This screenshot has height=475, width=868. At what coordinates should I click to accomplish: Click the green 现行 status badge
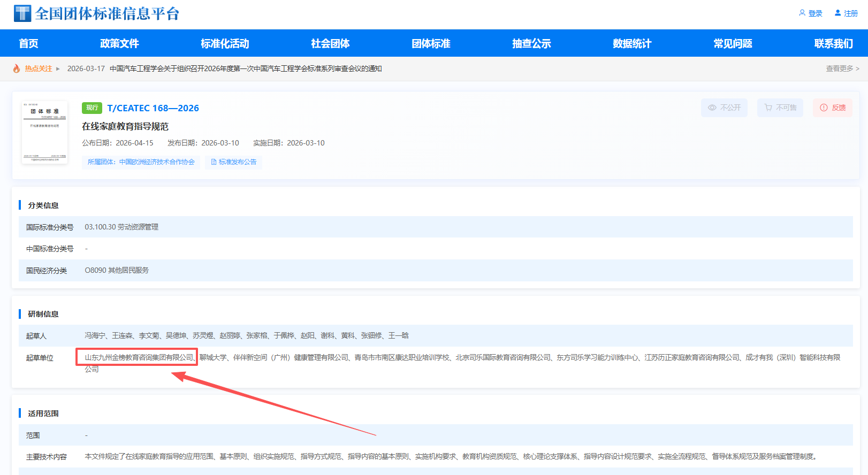[x=92, y=108]
